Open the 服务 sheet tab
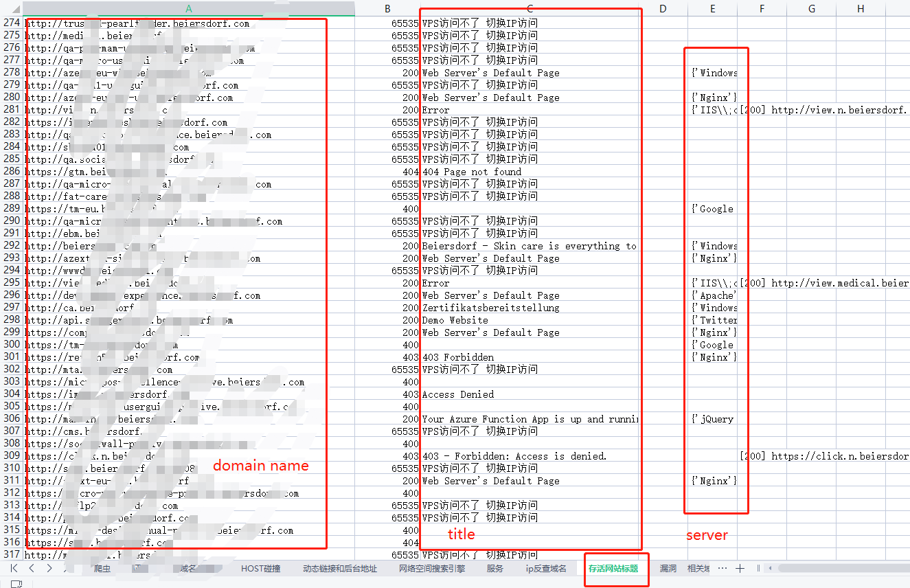Viewport: 910px width, 588px height. pyautogui.click(x=494, y=569)
